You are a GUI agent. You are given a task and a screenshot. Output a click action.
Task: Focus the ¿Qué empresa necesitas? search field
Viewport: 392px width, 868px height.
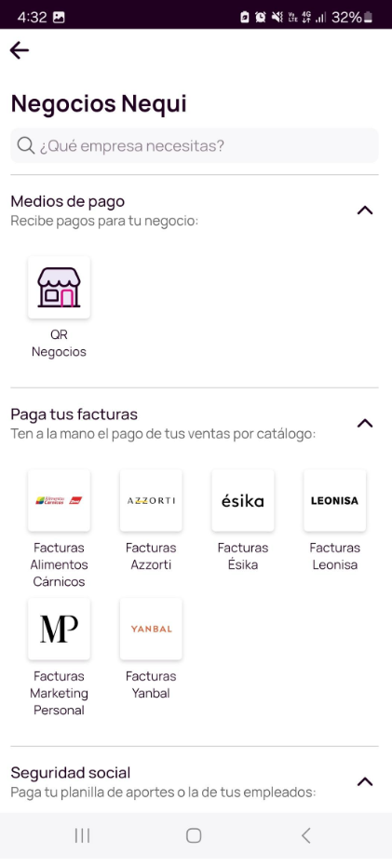point(195,145)
